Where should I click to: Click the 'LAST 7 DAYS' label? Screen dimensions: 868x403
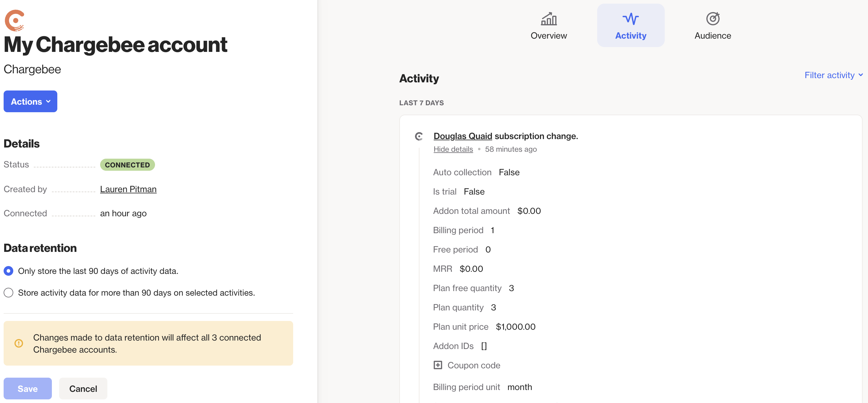click(x=421, y=103)
